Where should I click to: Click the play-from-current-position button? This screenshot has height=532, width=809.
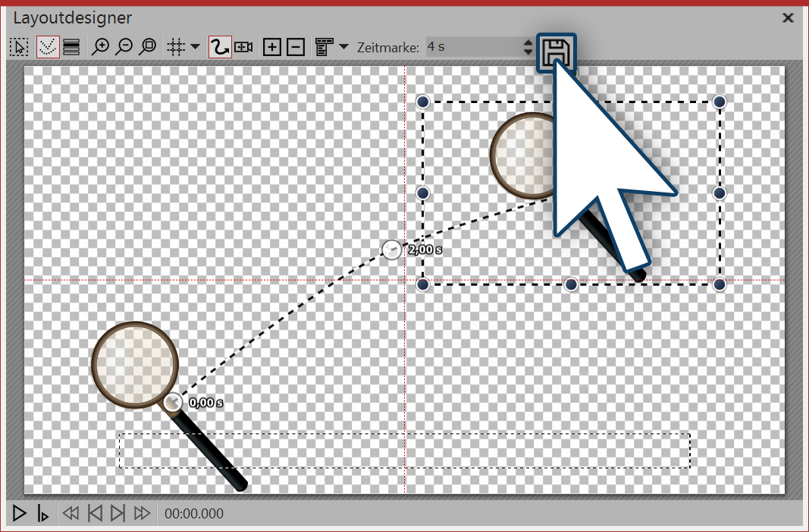(x=42, y=514)
